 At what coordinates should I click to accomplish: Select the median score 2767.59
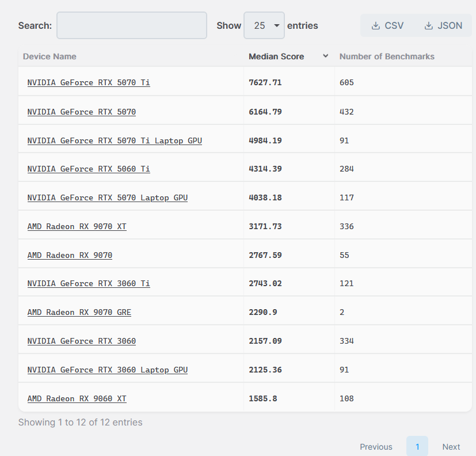[265, 255]
